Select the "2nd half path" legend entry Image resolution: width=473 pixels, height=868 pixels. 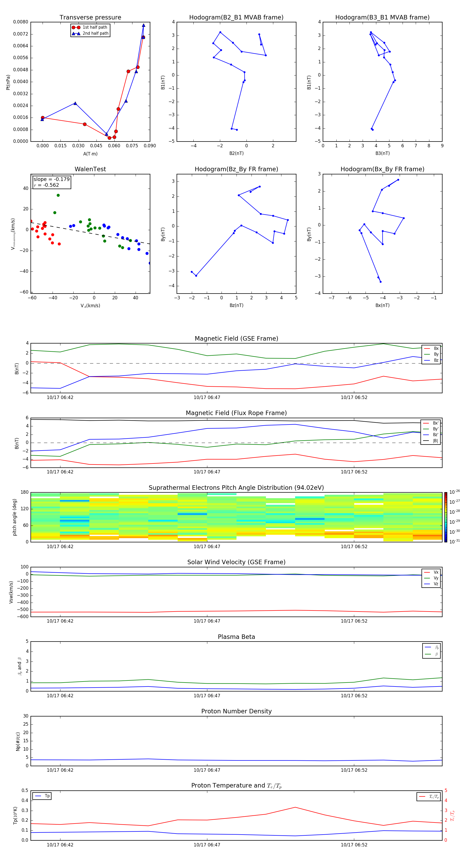pos(90,33)
